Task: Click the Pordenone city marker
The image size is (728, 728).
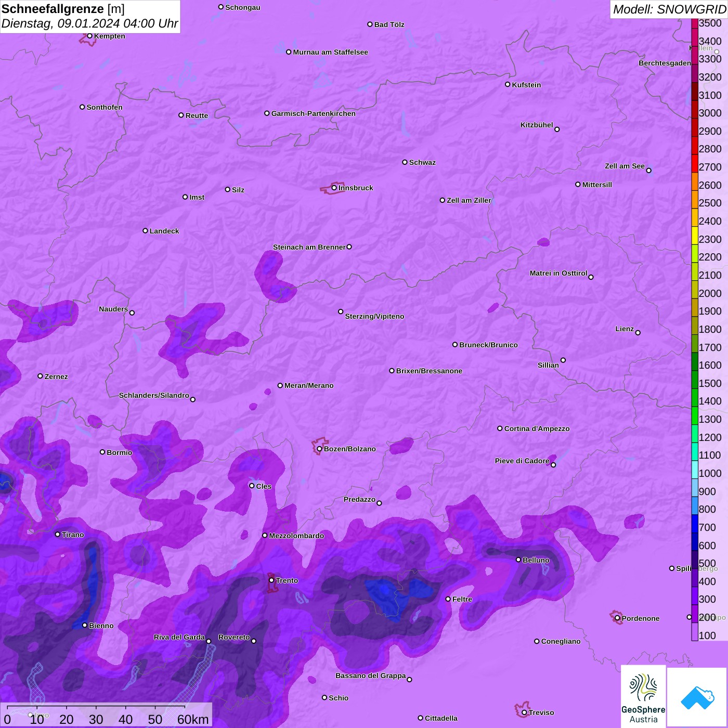Action: 617,618
